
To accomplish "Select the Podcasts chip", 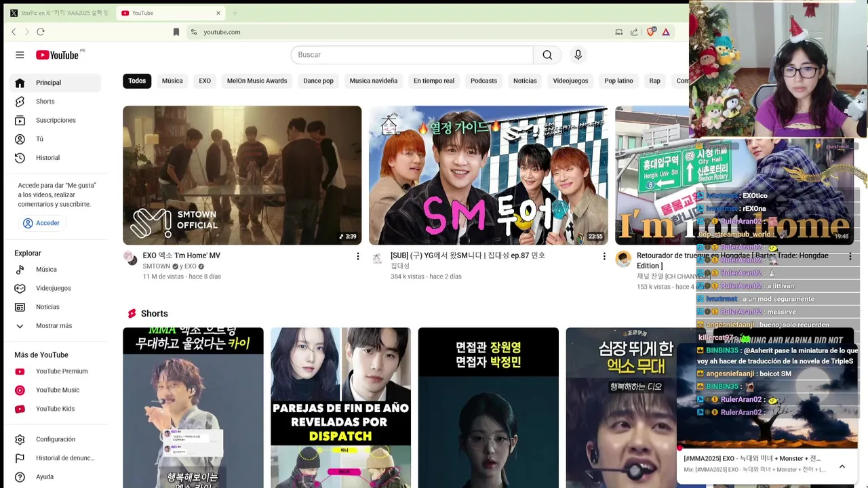I will pyautogui.click(x=484, y=81).
